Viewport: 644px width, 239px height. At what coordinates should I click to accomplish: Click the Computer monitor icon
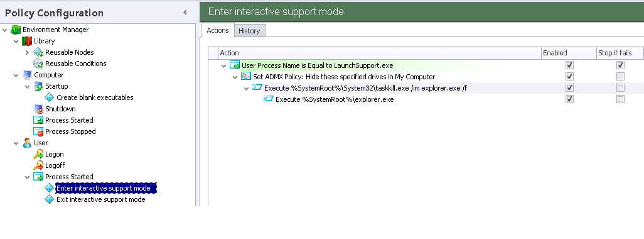tap(27, 75)
